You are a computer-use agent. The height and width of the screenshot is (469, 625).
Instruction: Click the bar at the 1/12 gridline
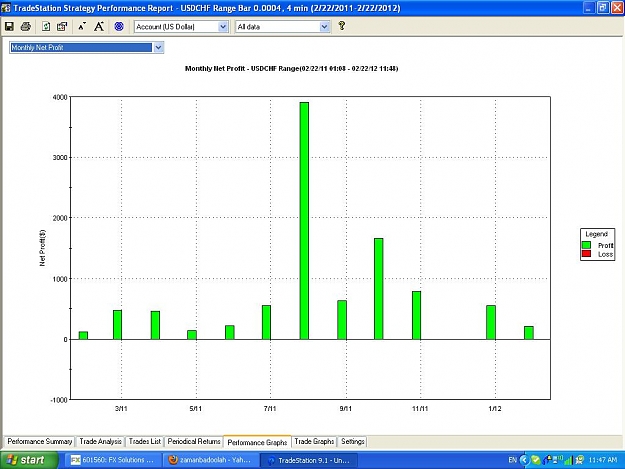point(491,322)
